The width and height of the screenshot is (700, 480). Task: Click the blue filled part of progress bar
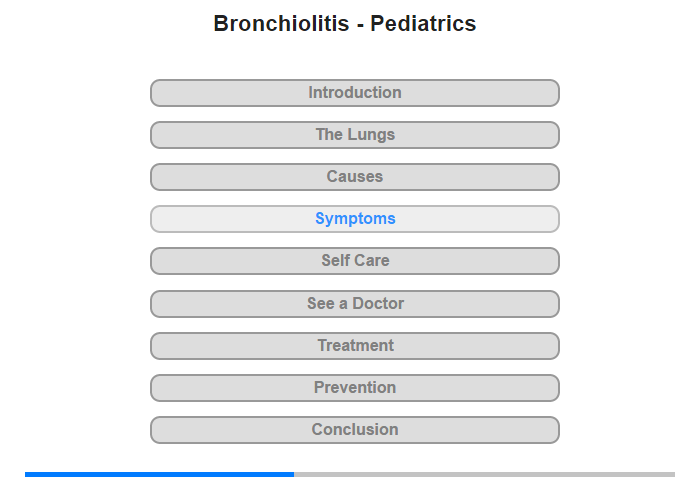click(x=159, y=474)
